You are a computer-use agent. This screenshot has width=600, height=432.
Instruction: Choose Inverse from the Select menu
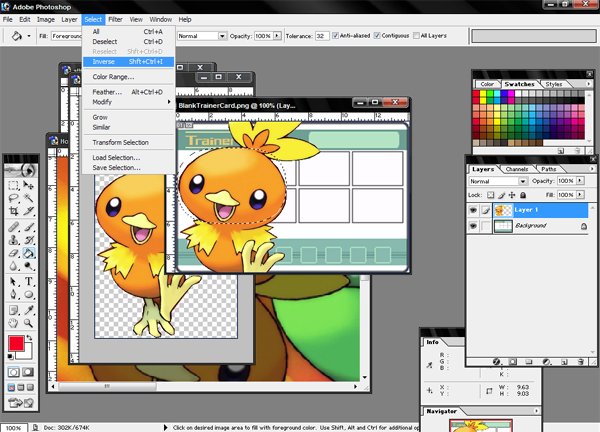click(129, 62)
